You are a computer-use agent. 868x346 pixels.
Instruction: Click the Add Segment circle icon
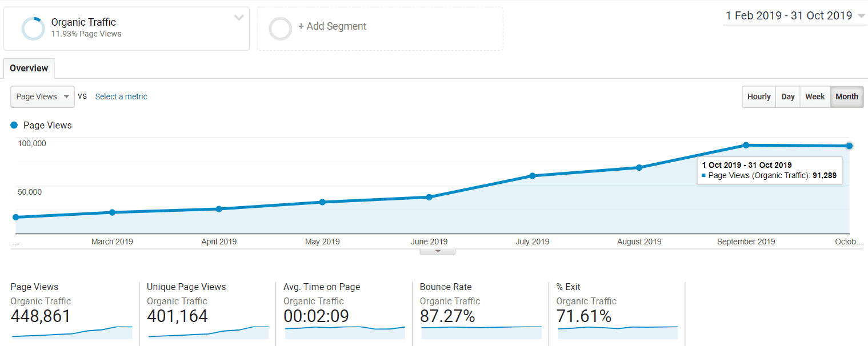tap(281, 29)
